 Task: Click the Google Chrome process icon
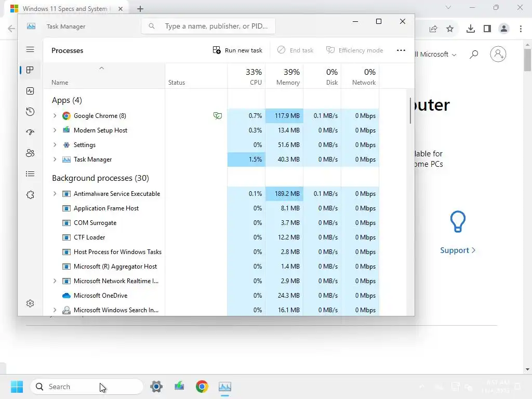pyautogui.click(x=66, y=116)
